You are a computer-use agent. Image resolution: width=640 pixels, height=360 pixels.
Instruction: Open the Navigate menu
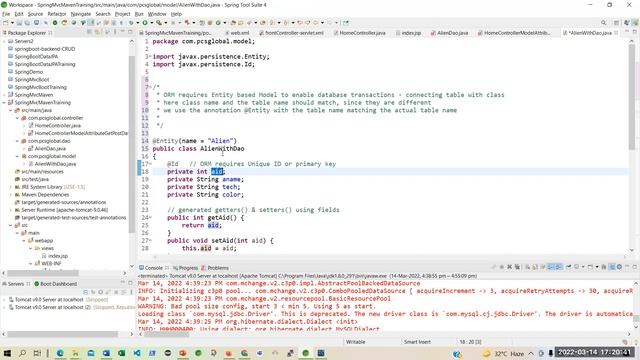click(81, 14)
